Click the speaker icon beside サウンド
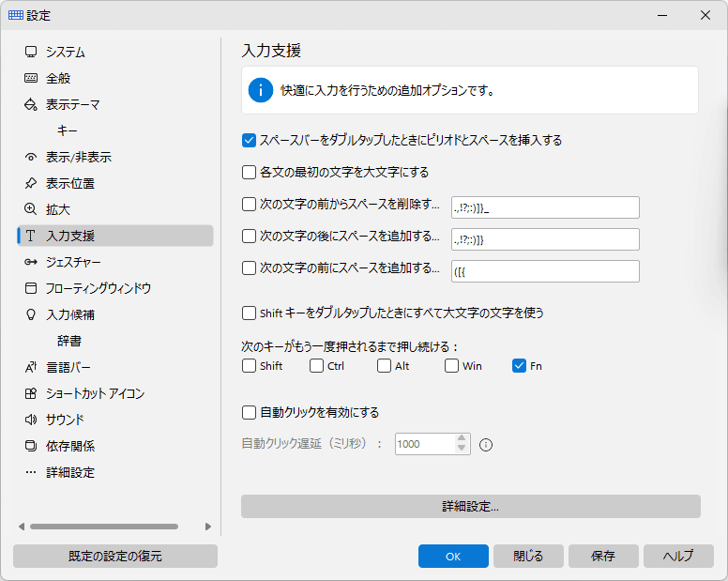Viewport: 728px width, 581px height. (x=31, y=420)
